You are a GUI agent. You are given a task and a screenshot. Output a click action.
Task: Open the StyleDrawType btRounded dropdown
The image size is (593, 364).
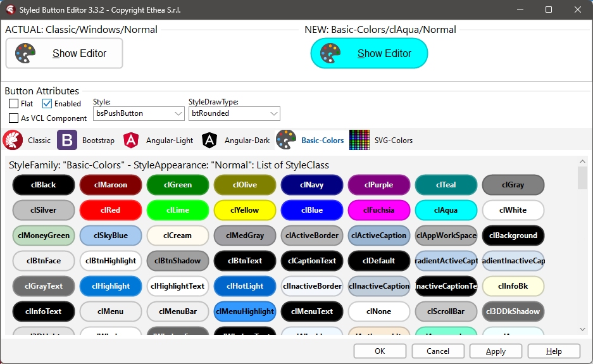tap(234, 113)
